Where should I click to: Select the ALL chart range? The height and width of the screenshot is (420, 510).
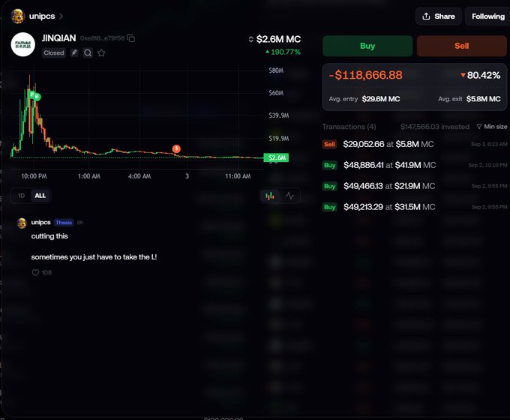click(x=40, y=196)
